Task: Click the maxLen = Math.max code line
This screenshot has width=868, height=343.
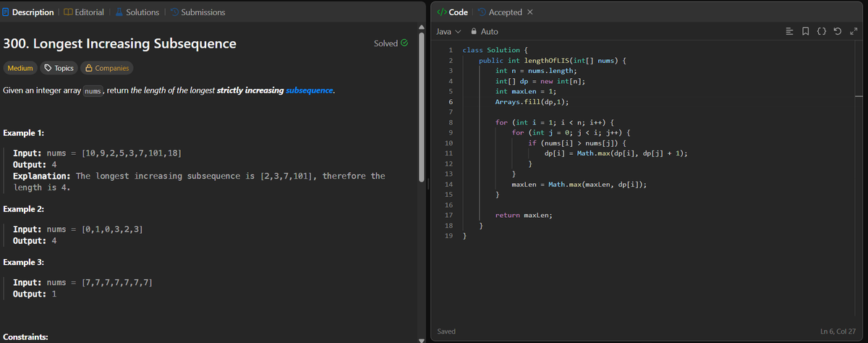Action: point(579,185)
